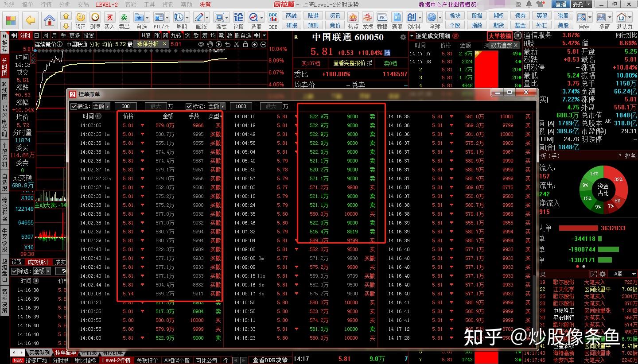This screenshot has height=364, width=638.
Task: Click the page up arrow icon
Action: pos(66,16)
